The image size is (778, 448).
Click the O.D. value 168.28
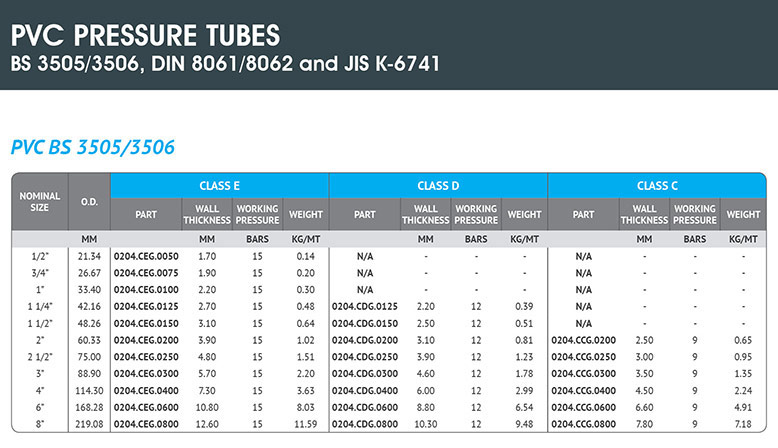pos(89,407)
